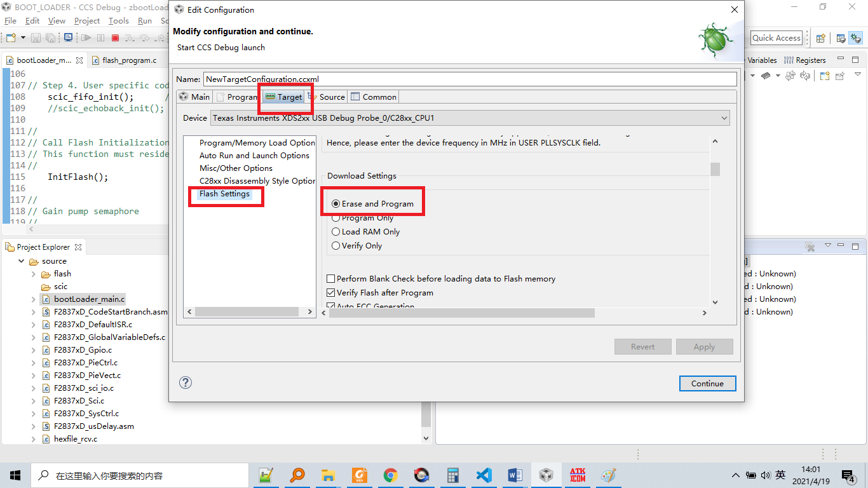
Task: Switch perspectives using the CCS Debug bug icon
Action: click(x=856, y=37)
